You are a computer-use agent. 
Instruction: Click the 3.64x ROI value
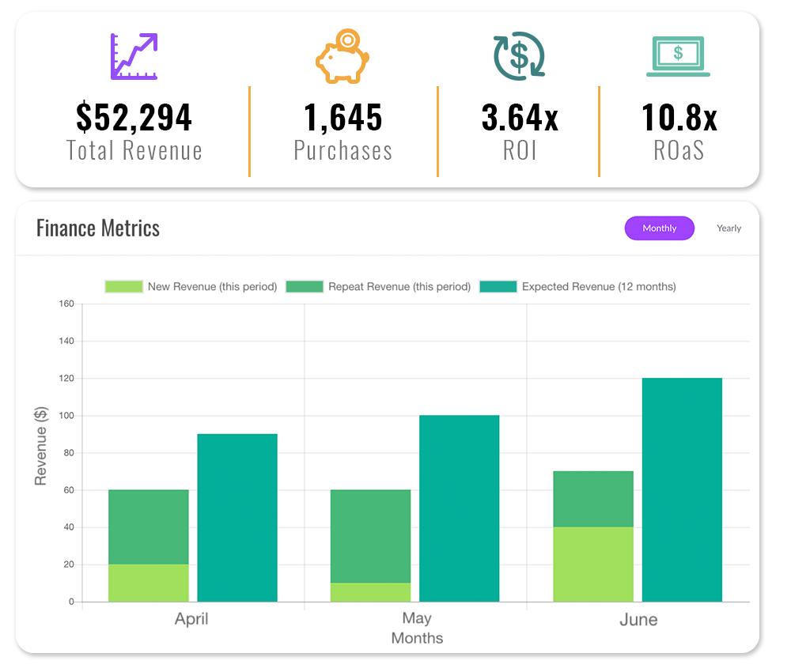(520, 118)
